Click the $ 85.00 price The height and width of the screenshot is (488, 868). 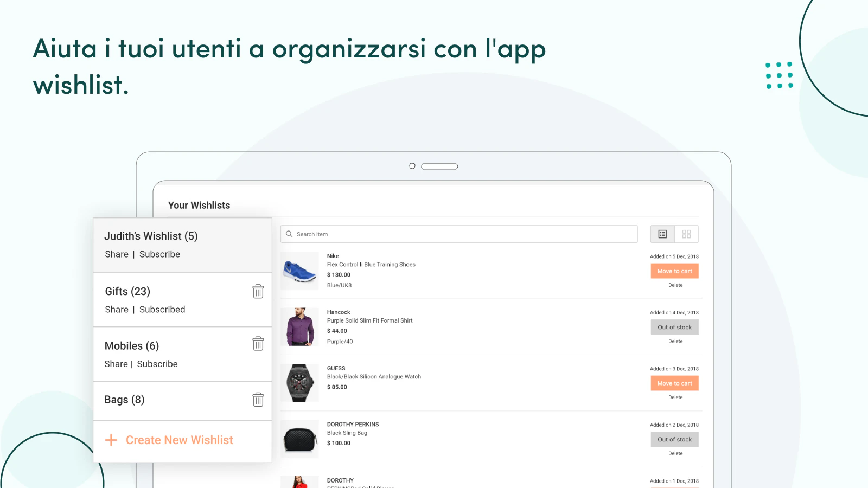[337, 387]
